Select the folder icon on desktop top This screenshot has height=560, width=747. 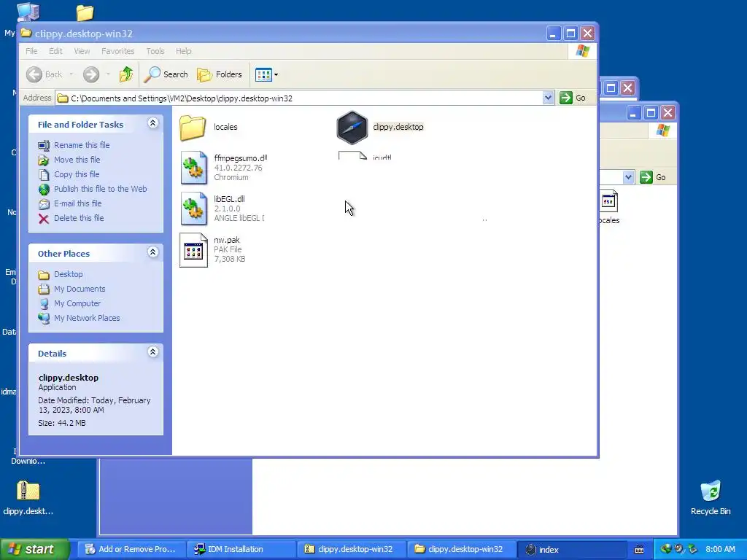pos(85,12)
